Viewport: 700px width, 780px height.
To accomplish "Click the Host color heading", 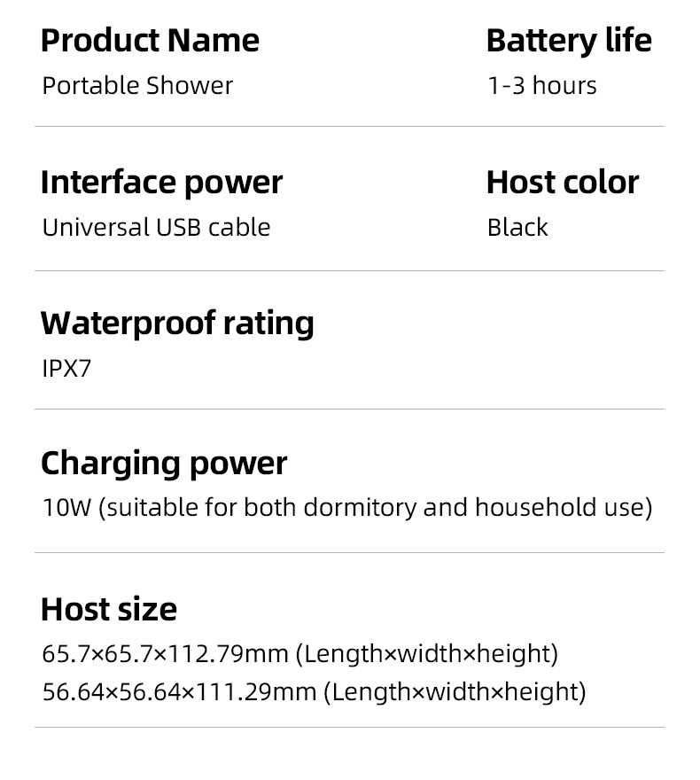I will point(562,183).
